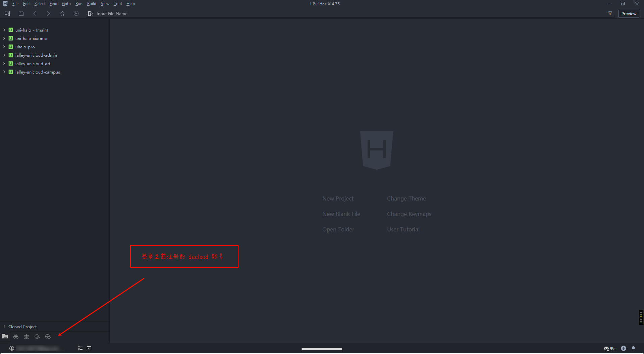
Task: Click the Change Theme link
Action: [x=406, y=198]
